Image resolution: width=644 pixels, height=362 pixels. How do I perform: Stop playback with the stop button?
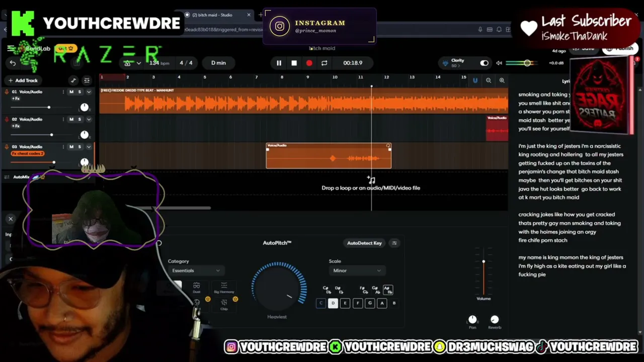tap(294, 63)
